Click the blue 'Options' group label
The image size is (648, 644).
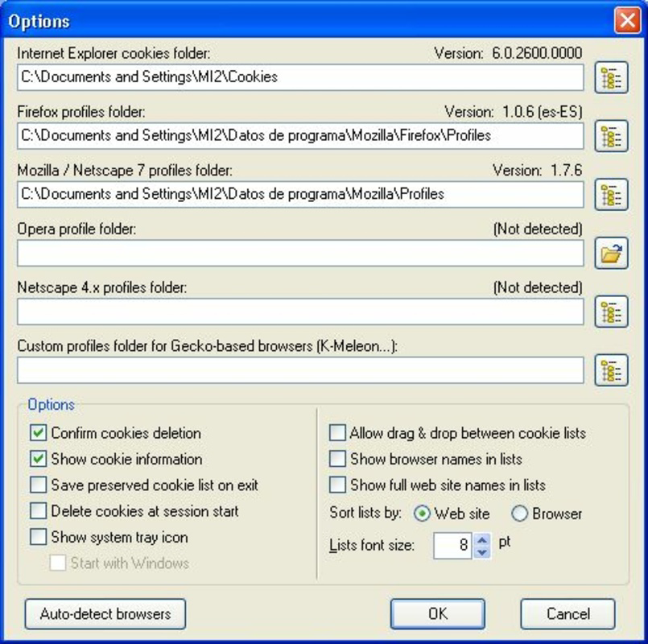pos(52,405)
